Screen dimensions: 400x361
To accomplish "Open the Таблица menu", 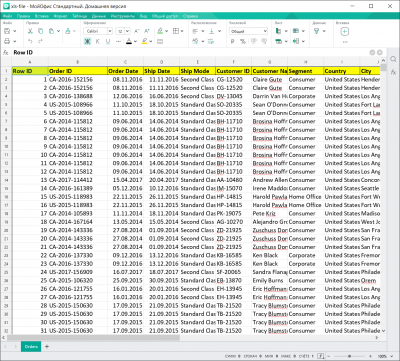I will 79,16.
